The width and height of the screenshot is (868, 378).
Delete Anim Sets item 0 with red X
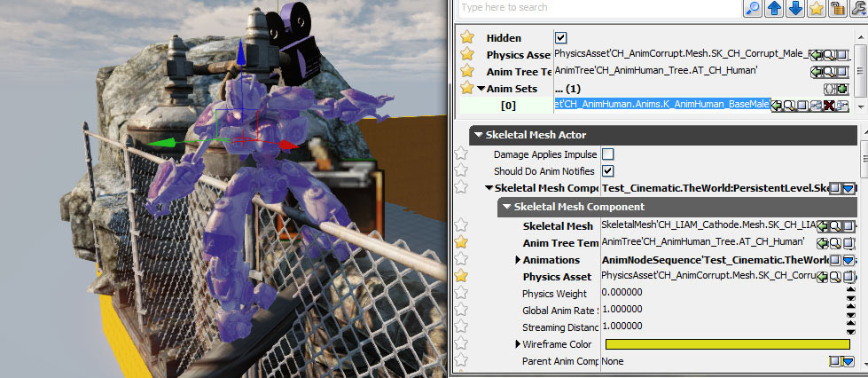pyautogui.click(x=827, y=106)
